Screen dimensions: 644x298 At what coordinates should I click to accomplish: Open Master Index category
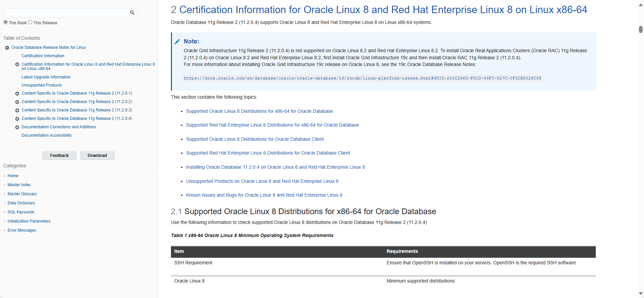(19, 185)
